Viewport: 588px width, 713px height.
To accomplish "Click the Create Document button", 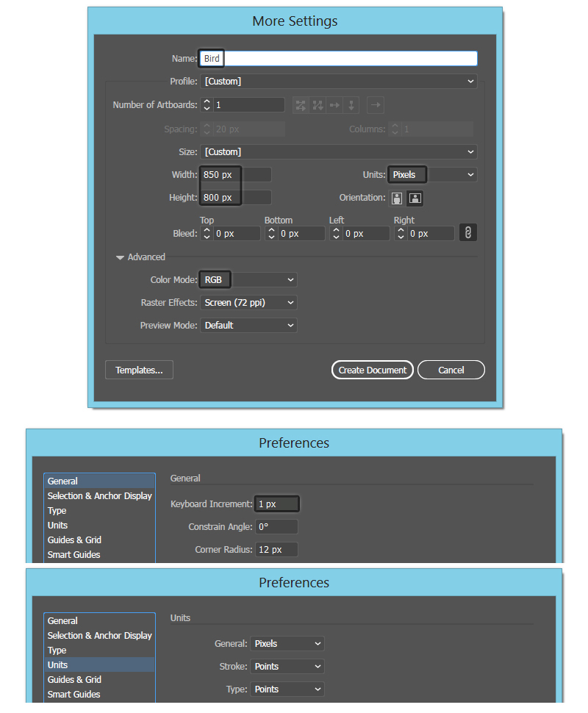I will pos(372,370).
